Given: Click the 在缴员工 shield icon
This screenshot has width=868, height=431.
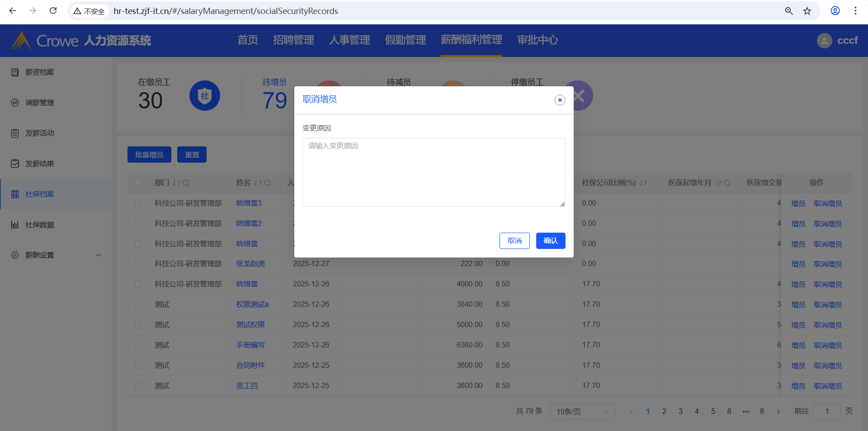Looking at the screenshot, I should coord(204,96).
